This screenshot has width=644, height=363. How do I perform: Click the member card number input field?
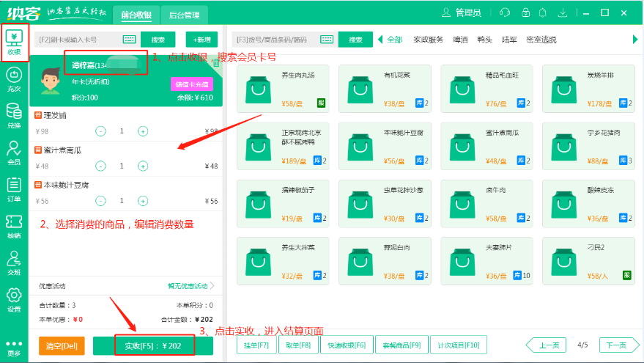[77, 40]
